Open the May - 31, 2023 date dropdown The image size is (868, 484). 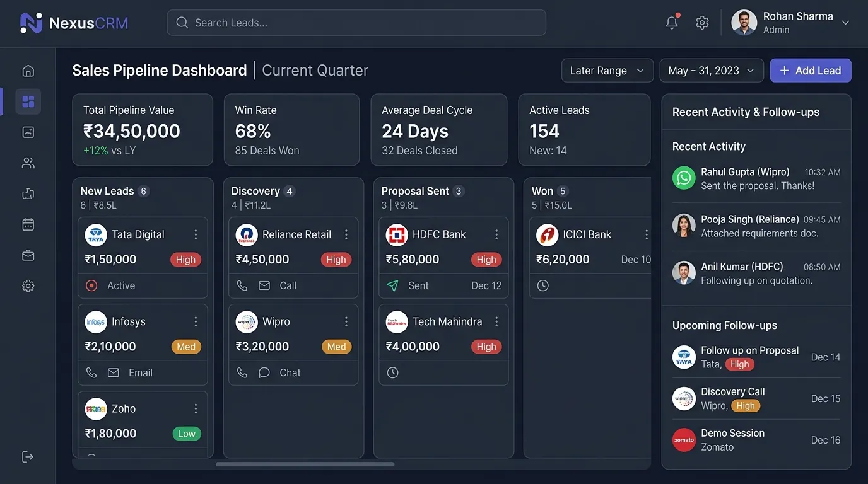[712, 71]
